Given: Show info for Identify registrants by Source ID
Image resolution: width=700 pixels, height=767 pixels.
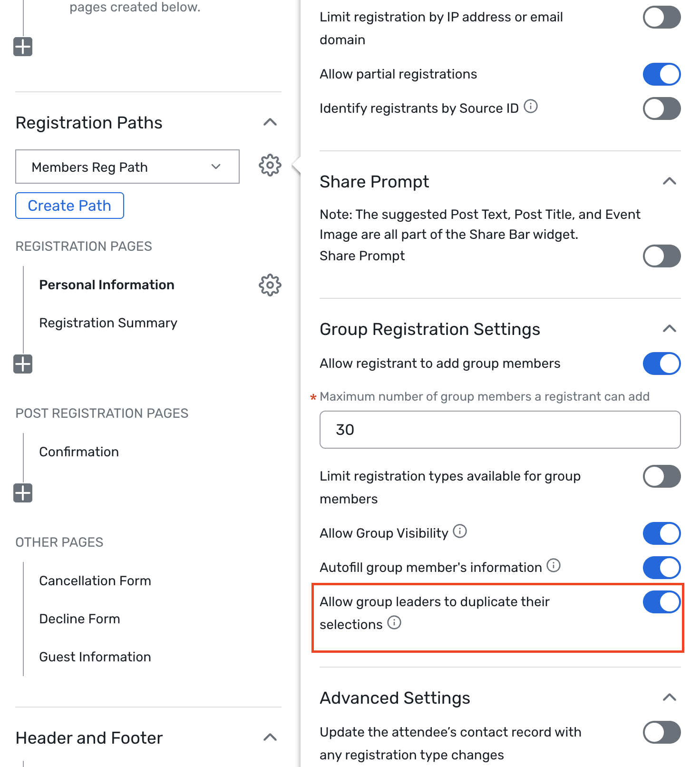Looking at the screenshot, I should coord(531,107).
